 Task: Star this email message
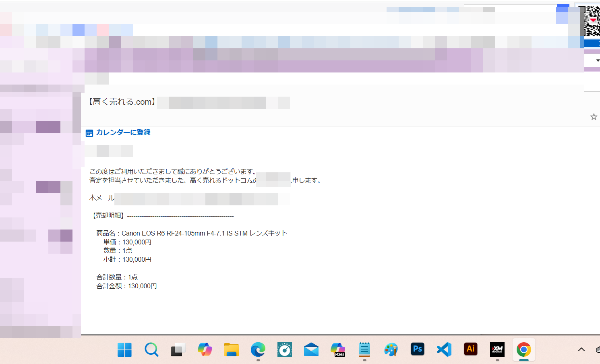(x=594, y=117)
